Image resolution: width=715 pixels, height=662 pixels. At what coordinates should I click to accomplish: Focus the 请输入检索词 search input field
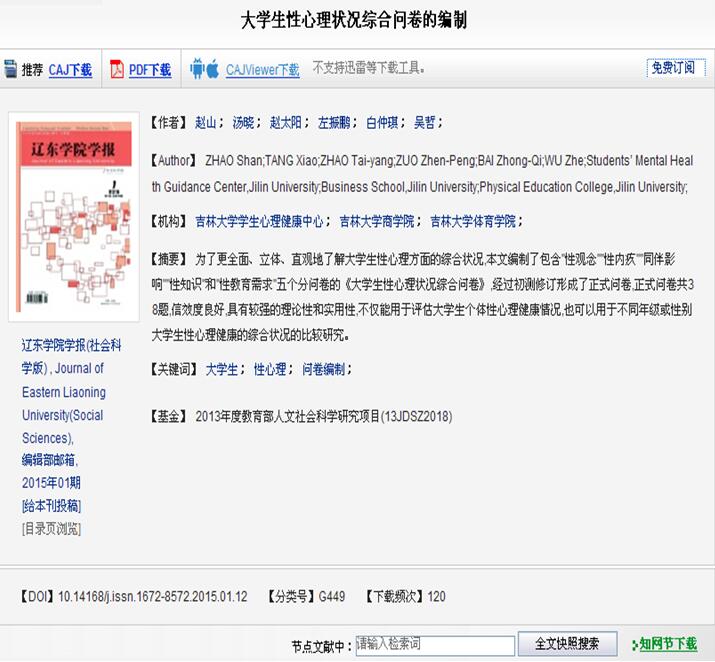pyautogui.click(x=435, y=644)
